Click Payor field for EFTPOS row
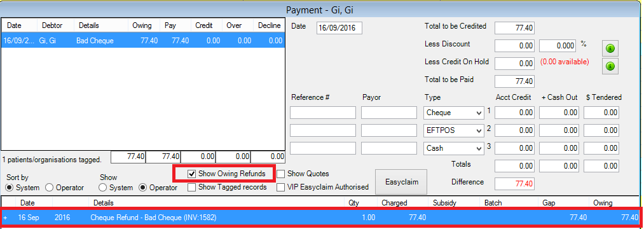 (389, 130)
